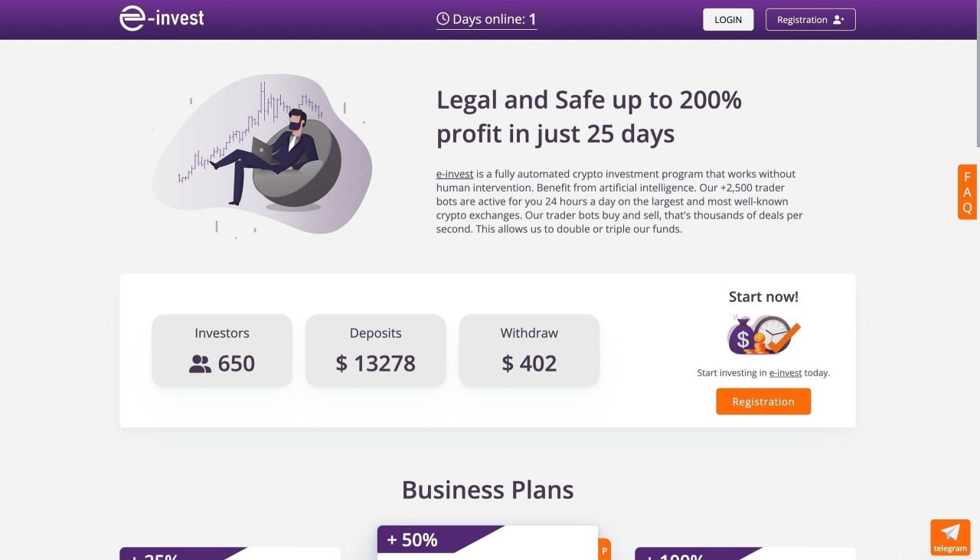The width and height of the screenshot is (980, 560).
Task: Click the trader on beanbag illustration
Action: 263,155
